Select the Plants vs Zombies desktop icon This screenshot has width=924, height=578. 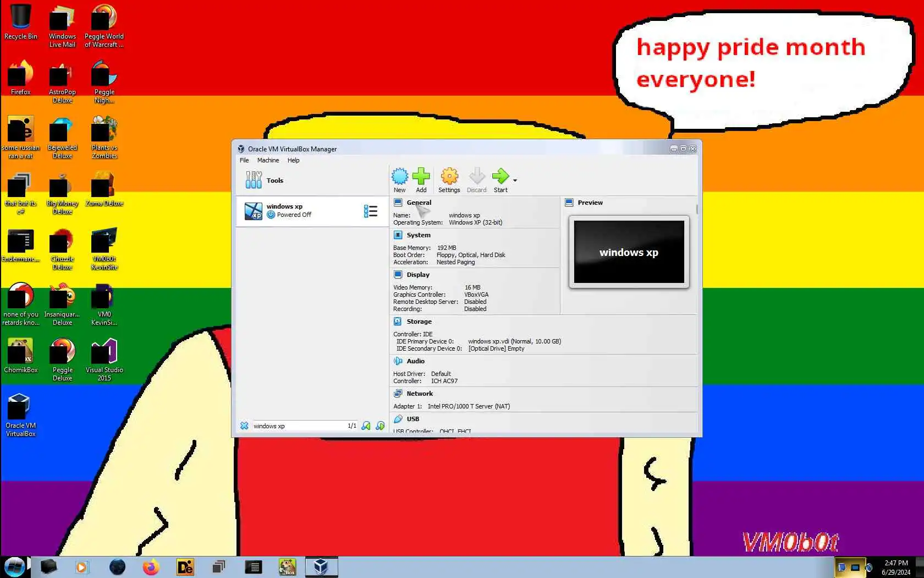[104, 137]
